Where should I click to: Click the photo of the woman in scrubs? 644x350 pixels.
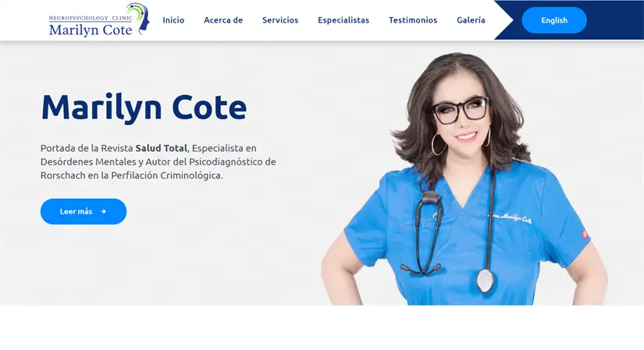[x=464, y=179]
